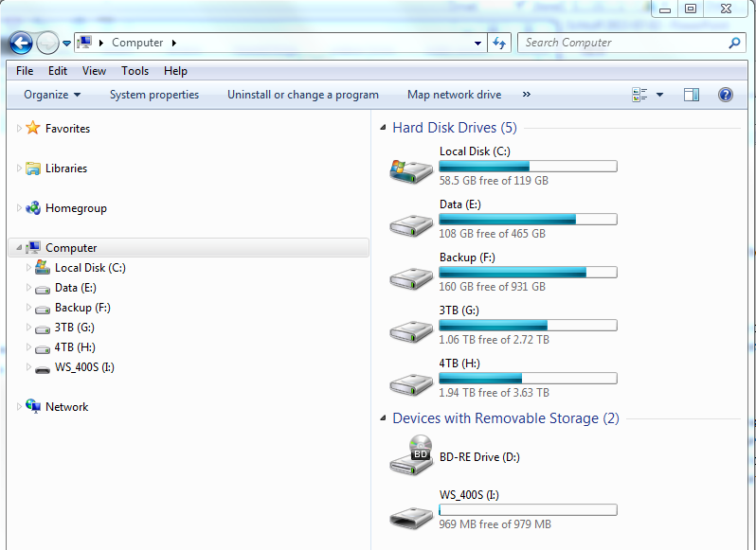Click Devices with Removable Storage (2) header
Viewport: 756px width, 550px height.
(506, 418)
